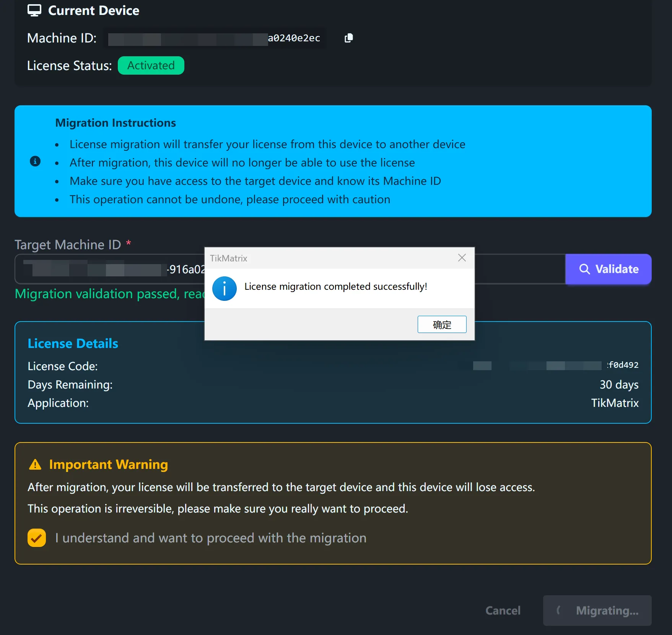Image resolution: width=672 pixels, height=635 pixels.
Task: Click the Migrating button at bottom right
Action: click(x=597, y=611)
